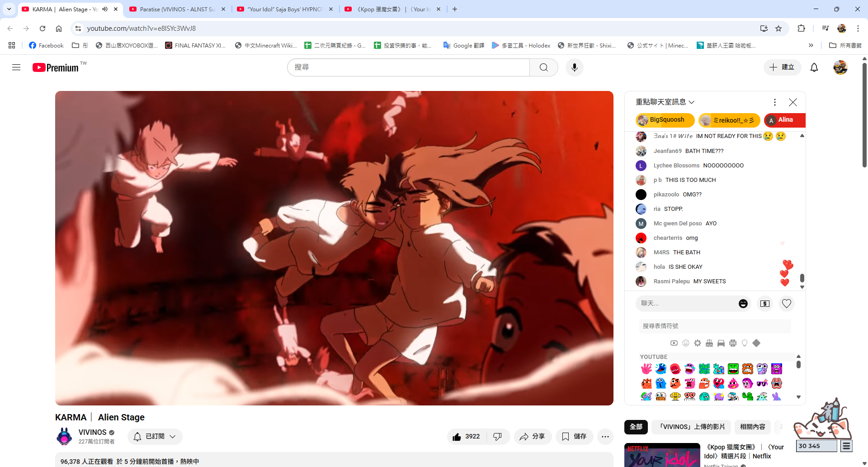The width and height of the screenshot is (868, 467).
Task: Click the page vertical scrollbar
Action: (x=865, y=115)
